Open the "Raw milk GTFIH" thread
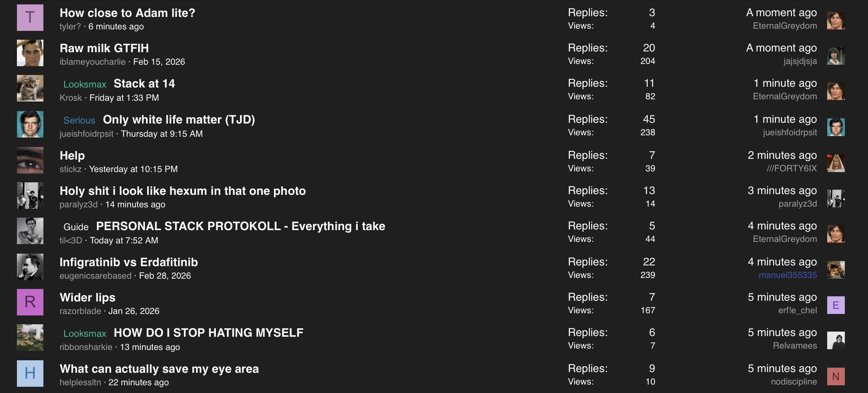868x393 pixels. pyautogui.click(x=104, y=48)
